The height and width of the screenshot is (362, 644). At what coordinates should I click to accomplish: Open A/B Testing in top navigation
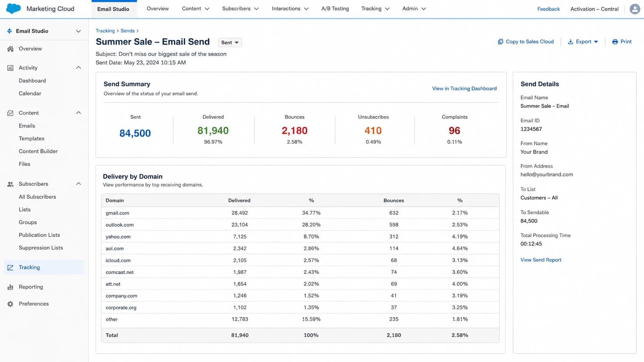point(335,8)
